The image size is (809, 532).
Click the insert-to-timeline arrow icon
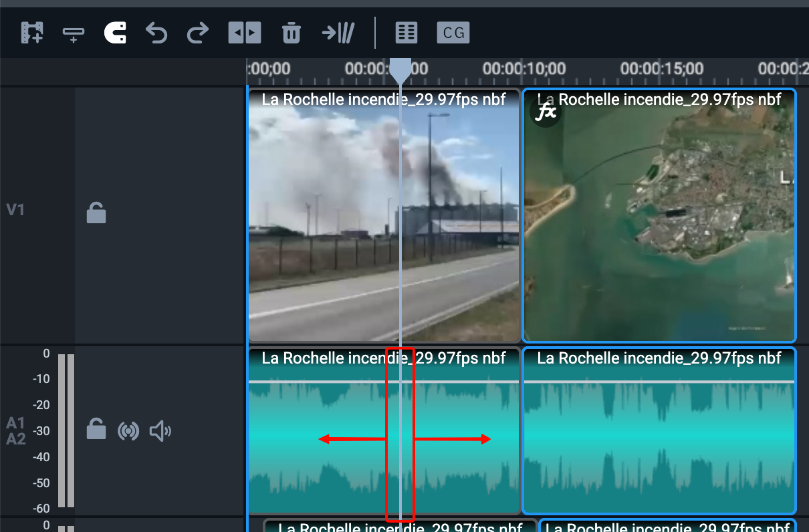tap(338, 32)
